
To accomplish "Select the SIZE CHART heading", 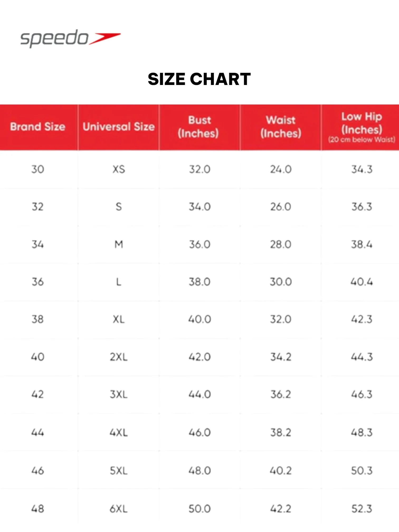I will (199, 79).
